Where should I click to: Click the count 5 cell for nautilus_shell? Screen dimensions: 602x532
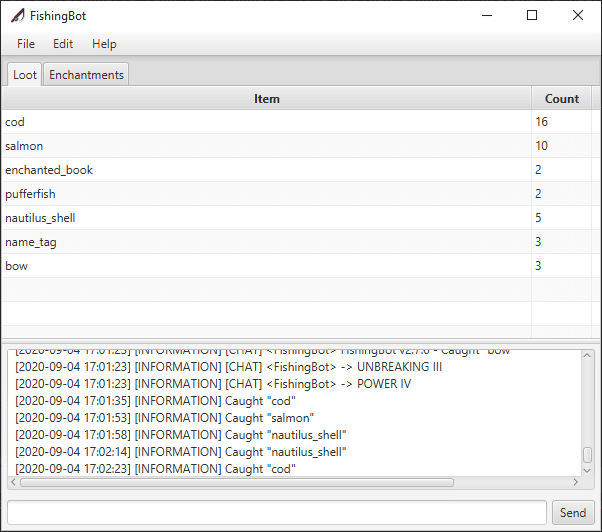561,218
